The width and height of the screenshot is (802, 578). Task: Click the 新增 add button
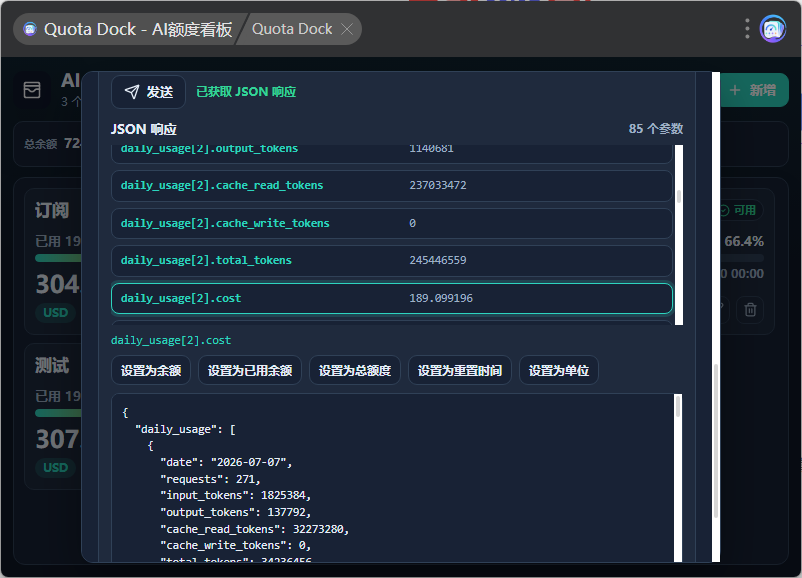pyautogui.click(x=754, y=90)
